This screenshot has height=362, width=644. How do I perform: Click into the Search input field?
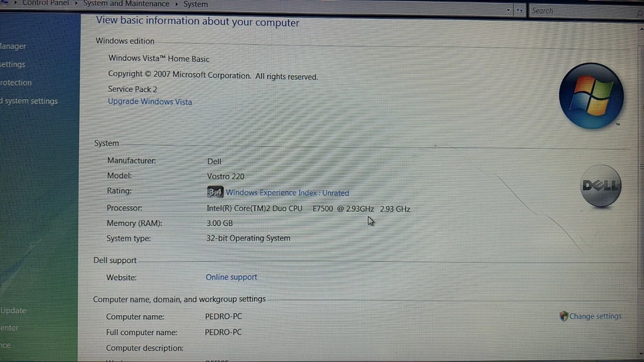point(585,11)
